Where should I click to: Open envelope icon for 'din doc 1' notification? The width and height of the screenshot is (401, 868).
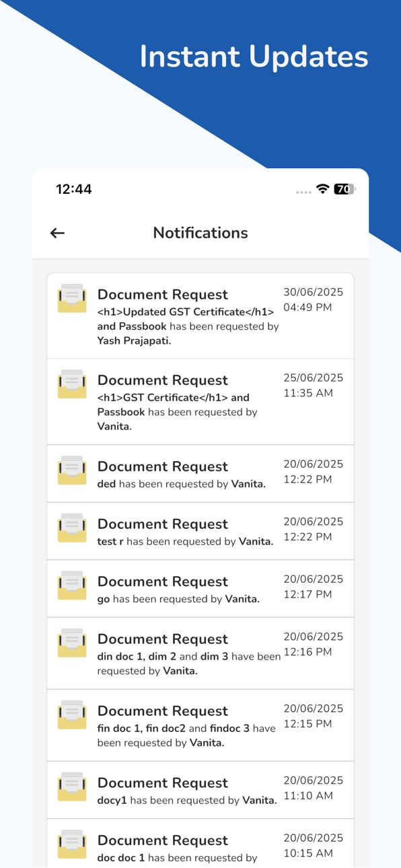(x=72, y=643)
